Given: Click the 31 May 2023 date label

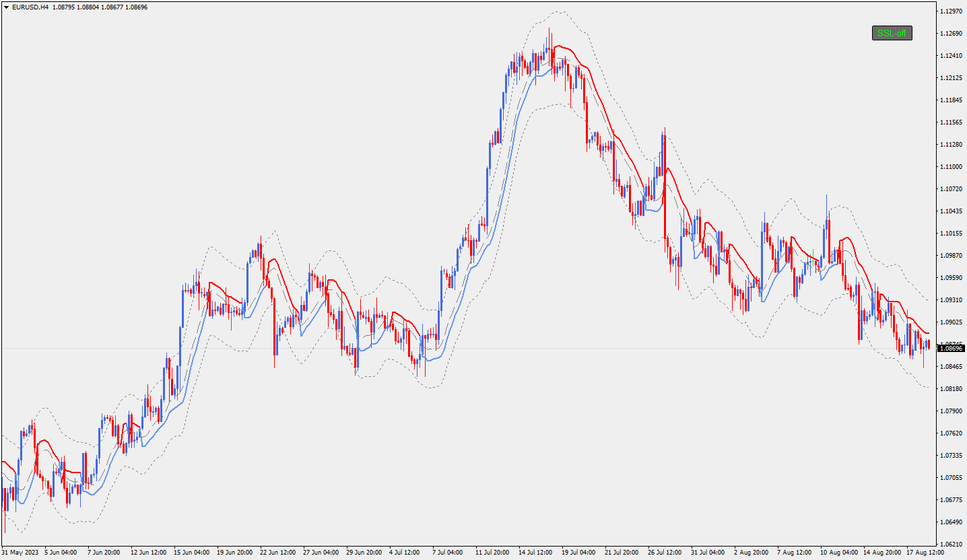Looking at the screenshot, I should pyautogui.click(x=20, y=553).
